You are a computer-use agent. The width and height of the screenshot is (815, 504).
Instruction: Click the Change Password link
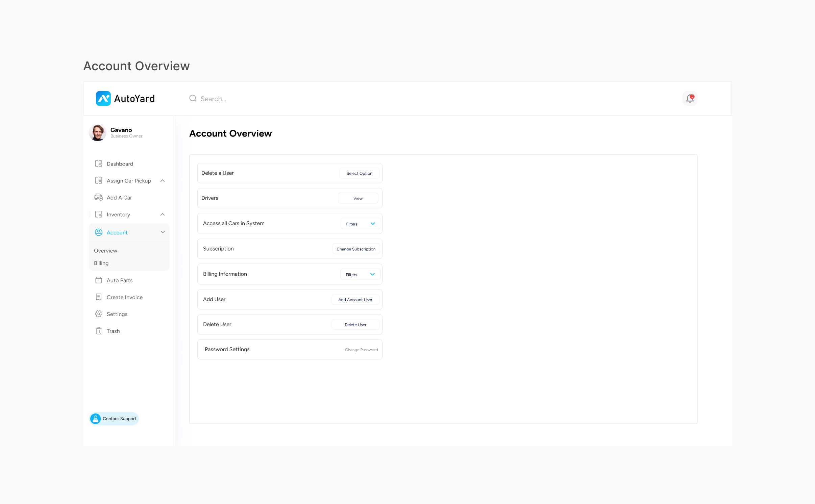[361, 350]
